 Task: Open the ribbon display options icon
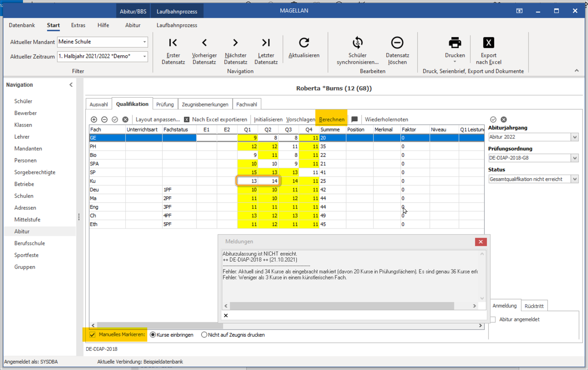(x=519, y=11)
